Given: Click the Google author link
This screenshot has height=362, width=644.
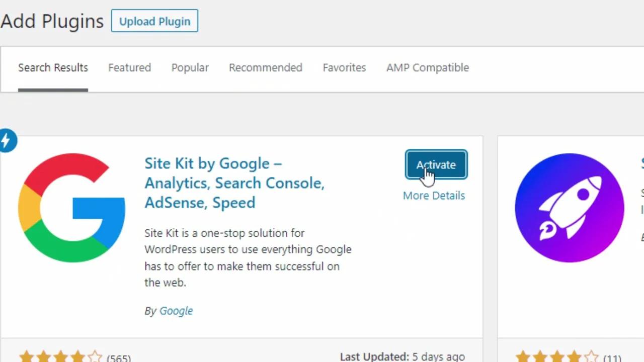Looking at the screenshot, I should tap(176, 311).
